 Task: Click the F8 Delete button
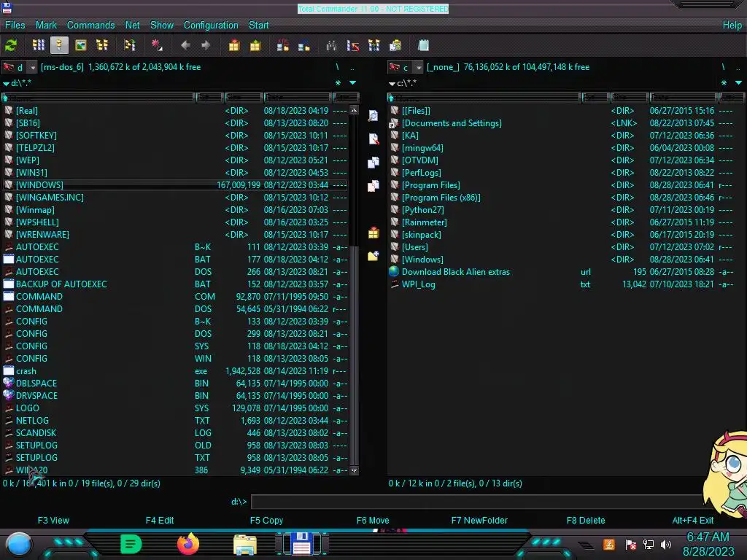coord(586,521)
